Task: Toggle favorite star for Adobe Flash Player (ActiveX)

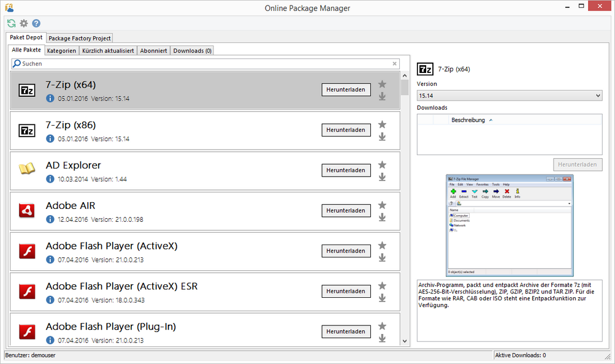Action: (x=382, y=246)
